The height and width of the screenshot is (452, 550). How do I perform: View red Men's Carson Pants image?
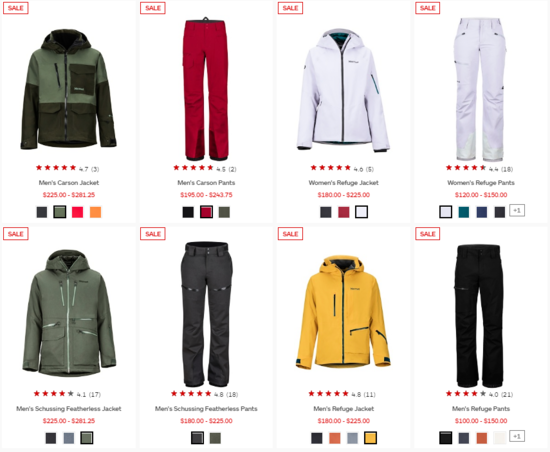coord(206,89)
